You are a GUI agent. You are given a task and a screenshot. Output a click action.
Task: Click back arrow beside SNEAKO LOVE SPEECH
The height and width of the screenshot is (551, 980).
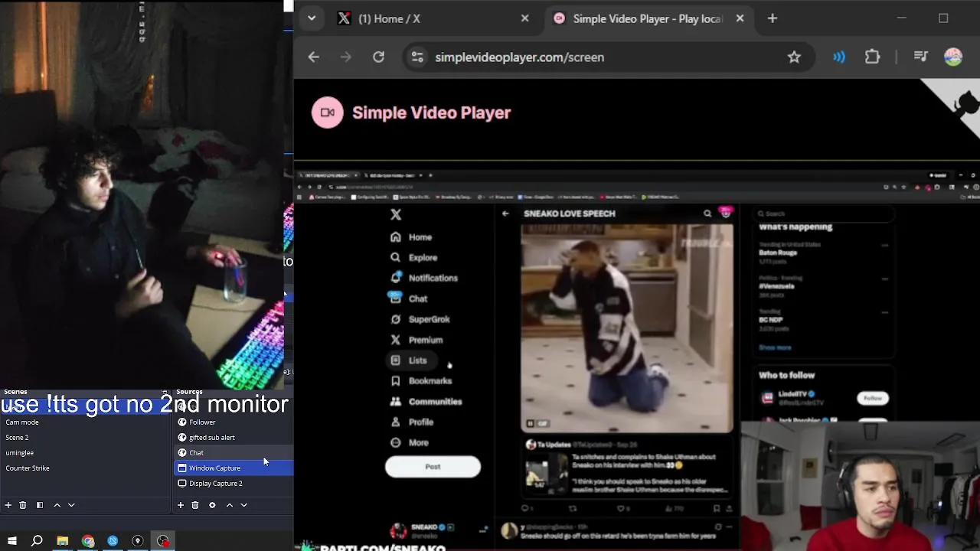(505, 214)
